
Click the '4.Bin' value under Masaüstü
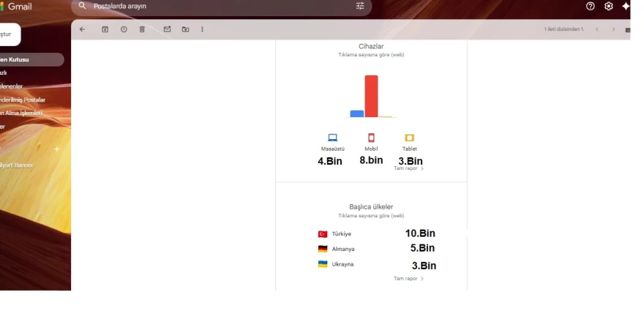330,161
